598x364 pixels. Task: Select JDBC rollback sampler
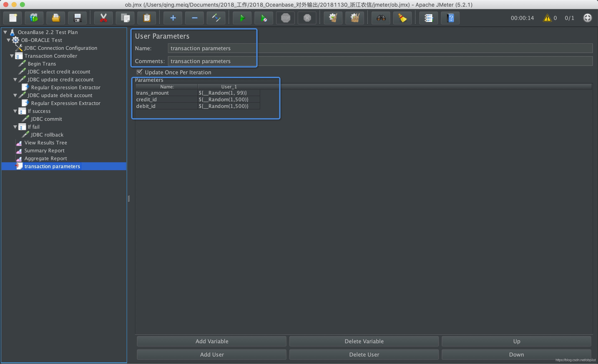(x=47, y=135)
